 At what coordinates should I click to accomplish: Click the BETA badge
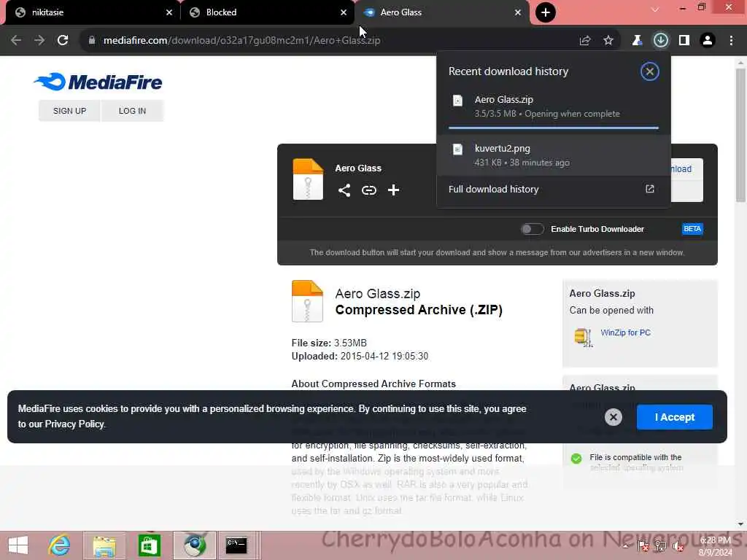pos(692,229)
